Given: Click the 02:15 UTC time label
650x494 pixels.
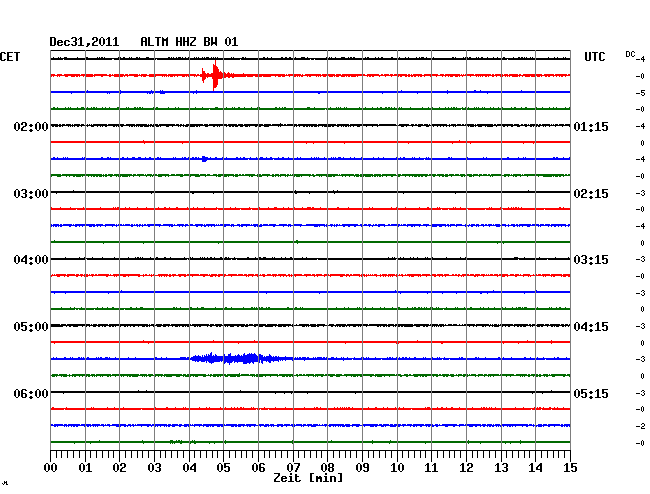Looking at the screenshot, I should point(591,194).
